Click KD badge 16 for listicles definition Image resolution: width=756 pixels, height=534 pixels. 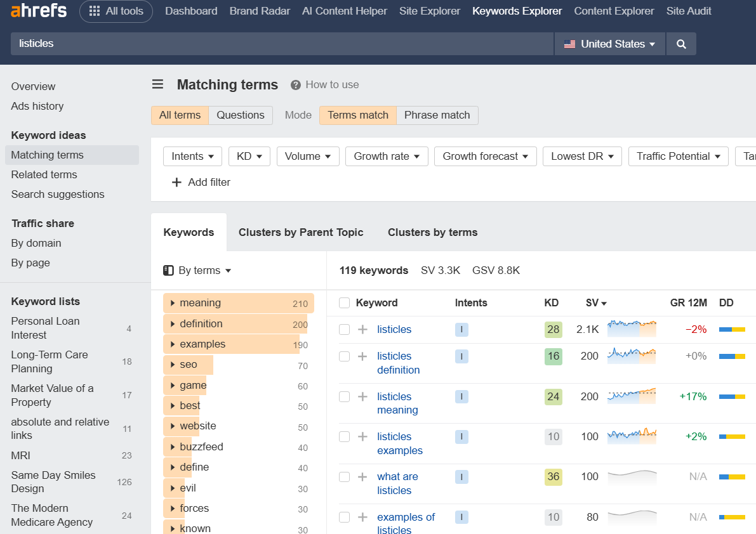(x=553, y=356)
